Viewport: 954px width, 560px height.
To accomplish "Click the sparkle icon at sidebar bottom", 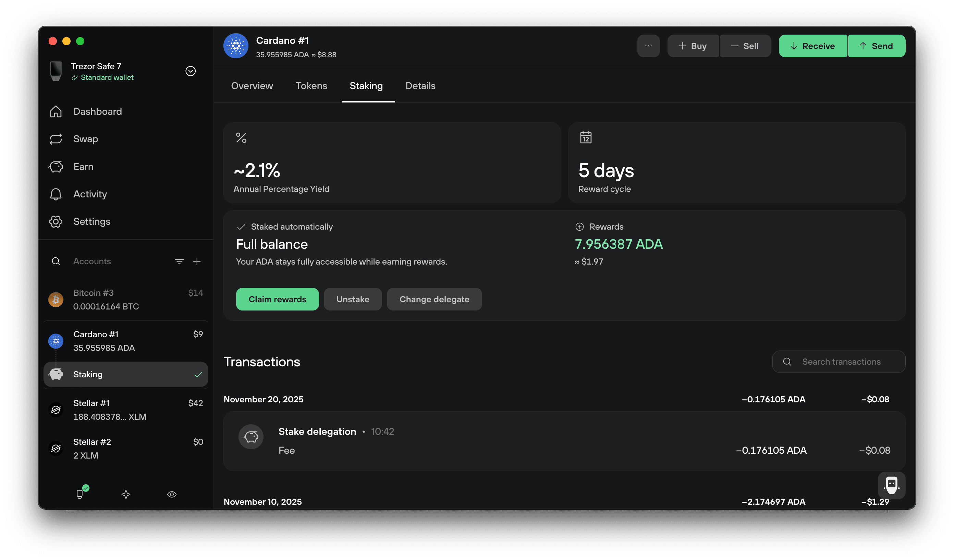I will click(x=126, y=495).
